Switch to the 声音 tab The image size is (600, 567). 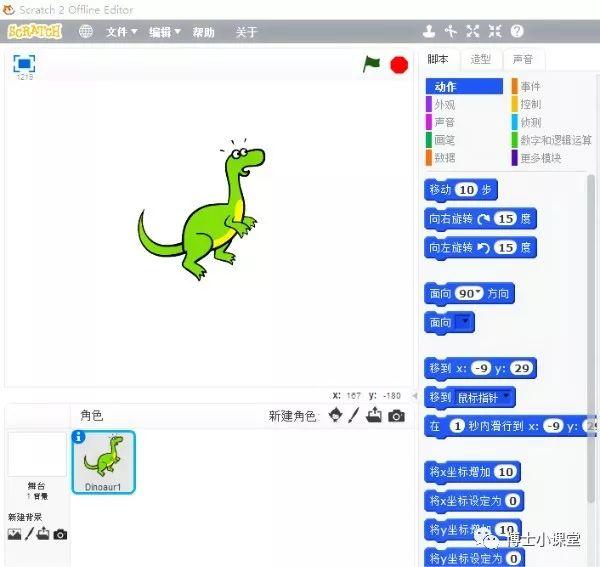522,59
